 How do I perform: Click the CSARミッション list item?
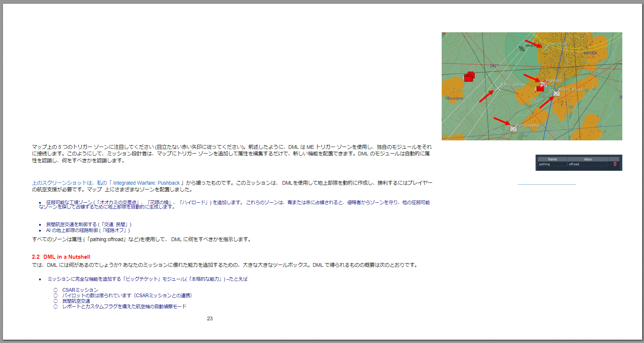[80, 290]
